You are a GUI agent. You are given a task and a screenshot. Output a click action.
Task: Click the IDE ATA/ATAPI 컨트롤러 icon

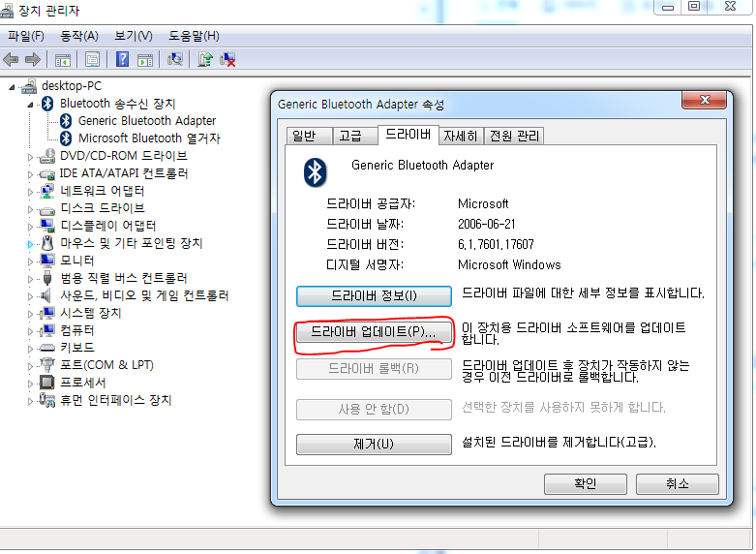[x=47, y=173]
